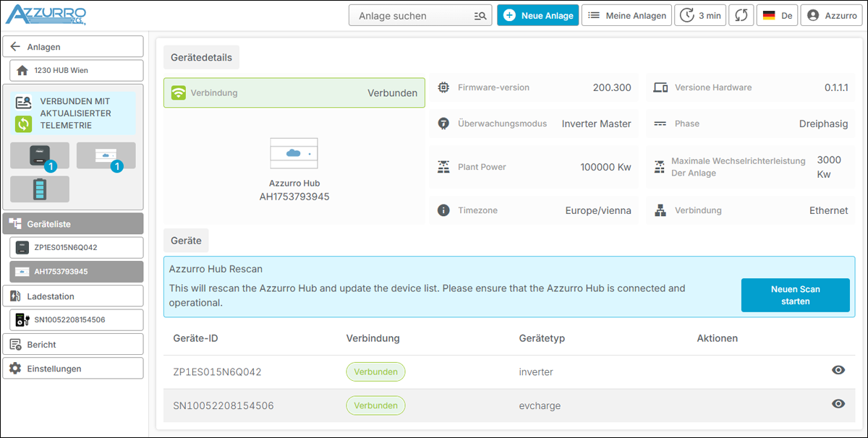Click the Geräte-ID column header
The image size is (868, 438).
pyautogui.click(x=195, y=338)
